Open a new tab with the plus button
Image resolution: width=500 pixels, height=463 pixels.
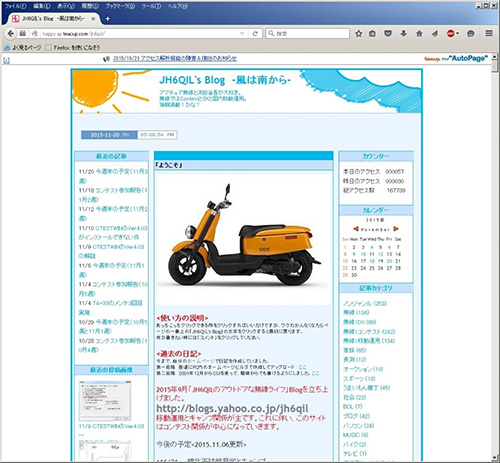coord(107,19)
